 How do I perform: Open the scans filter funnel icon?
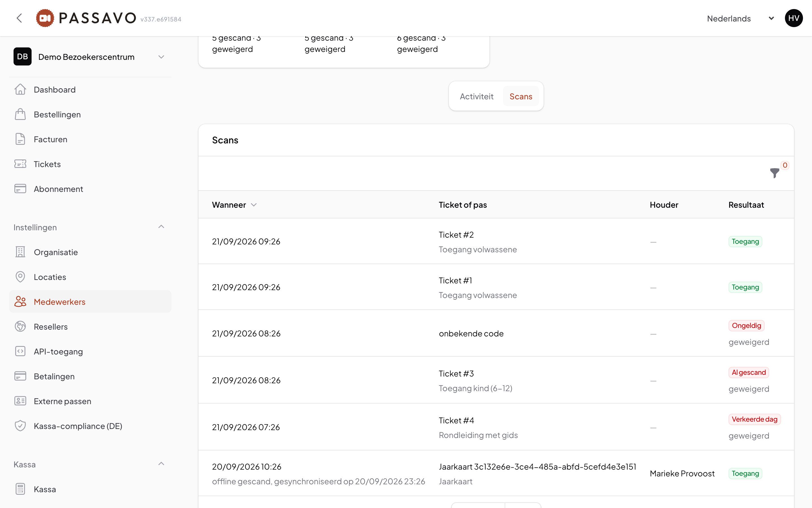(775, 173)
